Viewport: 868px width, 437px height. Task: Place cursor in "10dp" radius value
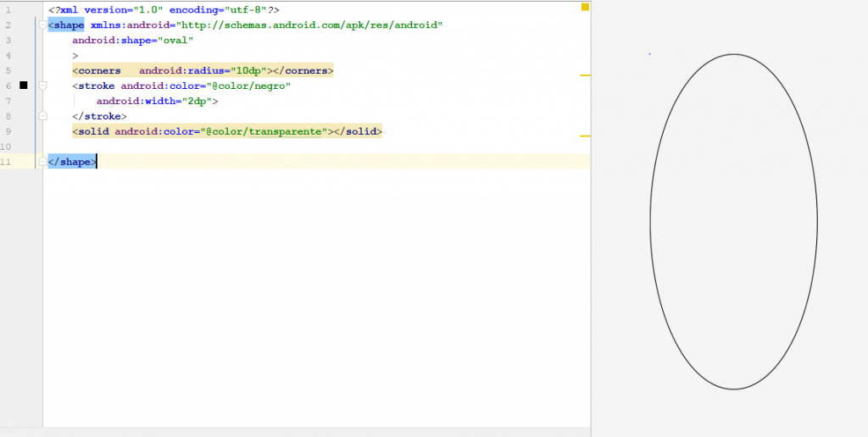coord(249,71)
